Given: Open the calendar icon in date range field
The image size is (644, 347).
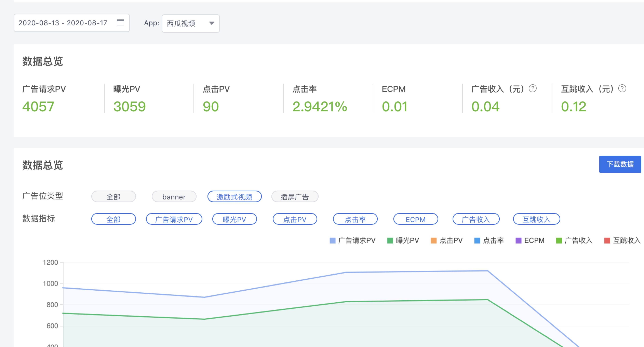Looking at the screenshot, I should pyautogui.click(x=120, y=23).
